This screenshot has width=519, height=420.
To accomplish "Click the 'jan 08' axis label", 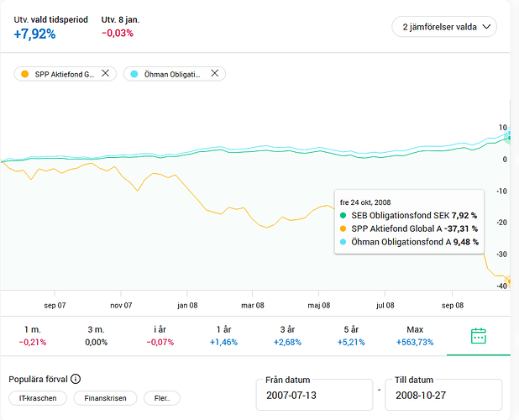I will point(187,306).
